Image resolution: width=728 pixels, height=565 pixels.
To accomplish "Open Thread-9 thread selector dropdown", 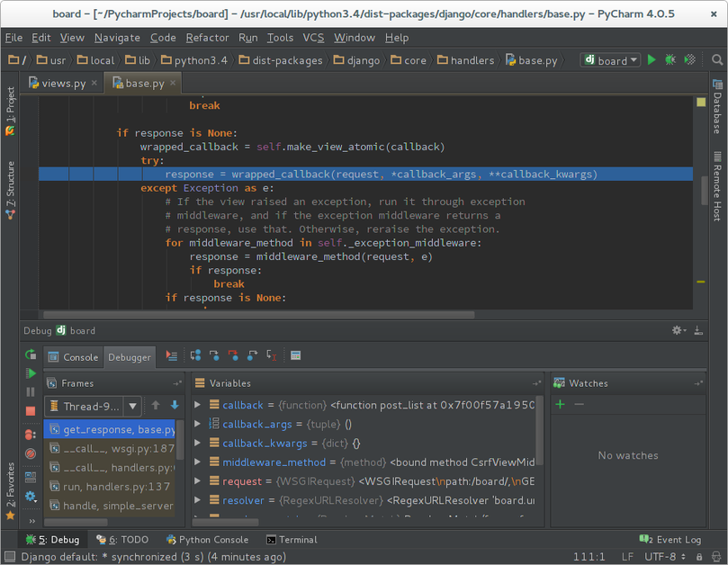I will (x=93, y=407).
